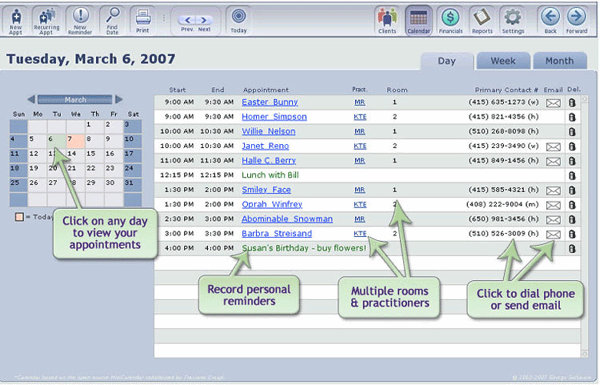Open practitioner MR for Easter Bunny
Image resolution: width=600 pixels, height=385 pixels.
359,102
